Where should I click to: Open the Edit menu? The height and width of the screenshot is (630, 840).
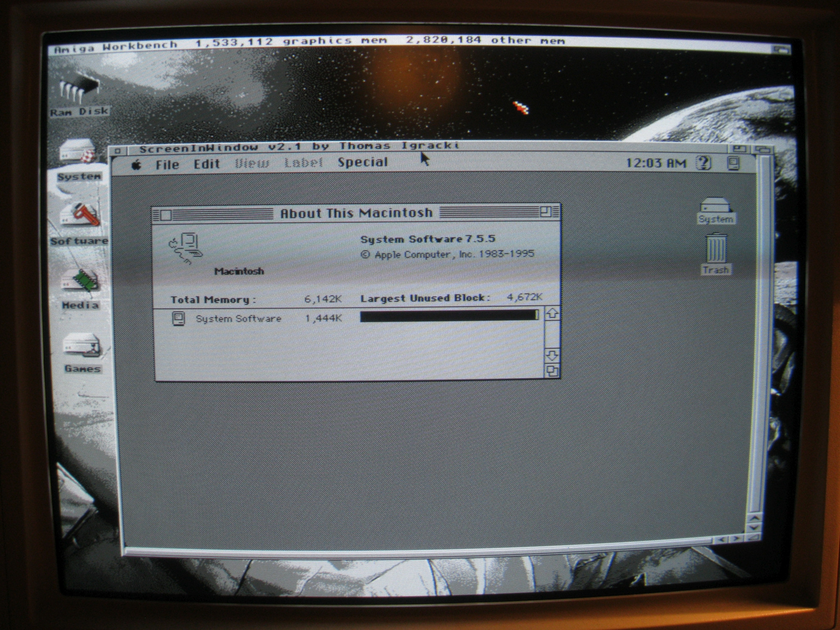pos(207,164)
